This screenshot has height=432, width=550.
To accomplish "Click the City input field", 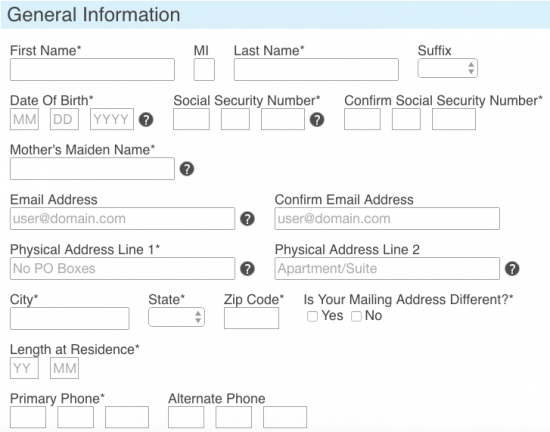I will pos(70,318).
